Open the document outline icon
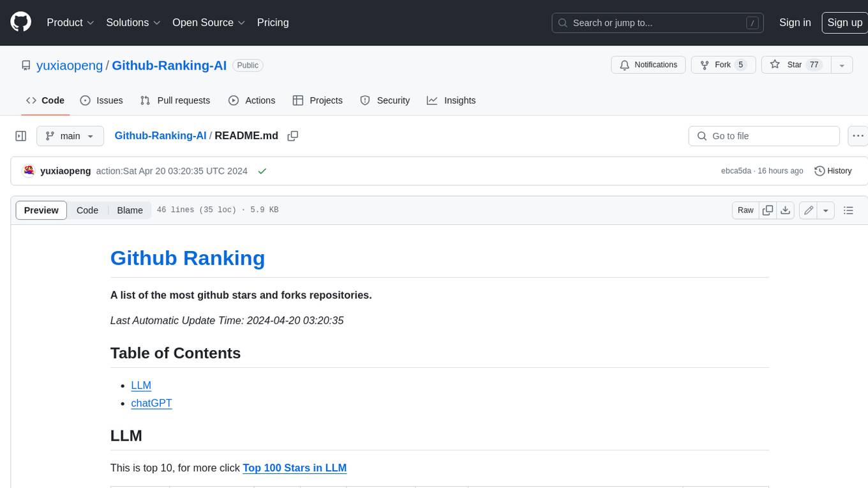Screen dimensions: 868x488 (848, 210)
